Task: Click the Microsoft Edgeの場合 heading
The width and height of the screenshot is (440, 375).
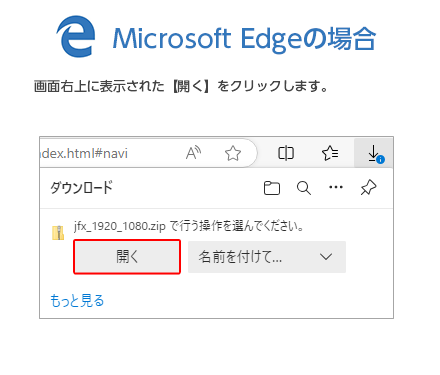Action: click(x=244, y=39)
